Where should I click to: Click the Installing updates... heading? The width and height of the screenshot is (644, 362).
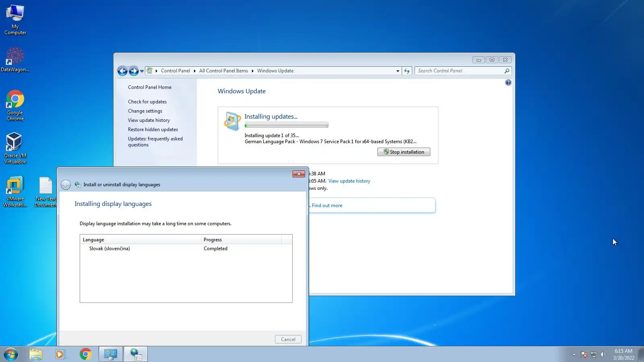[271, 117]
